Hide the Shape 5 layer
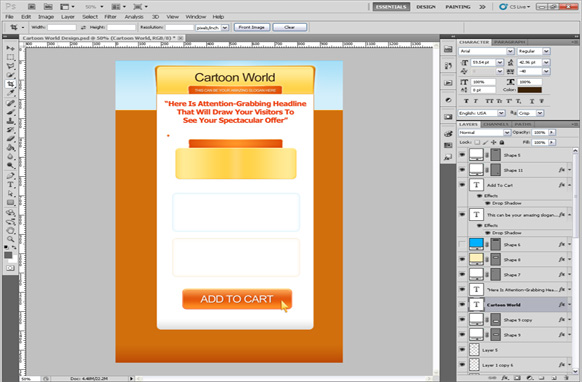 462,155
